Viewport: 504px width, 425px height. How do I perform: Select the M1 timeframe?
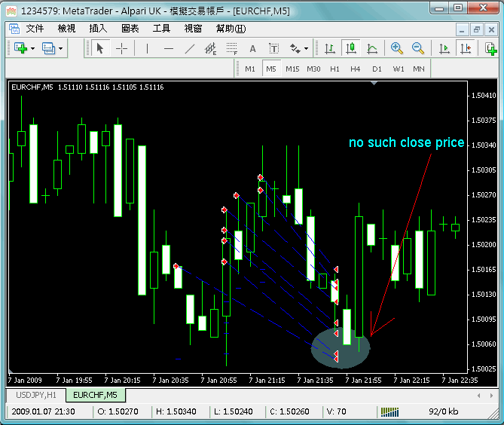pos(250,69)
